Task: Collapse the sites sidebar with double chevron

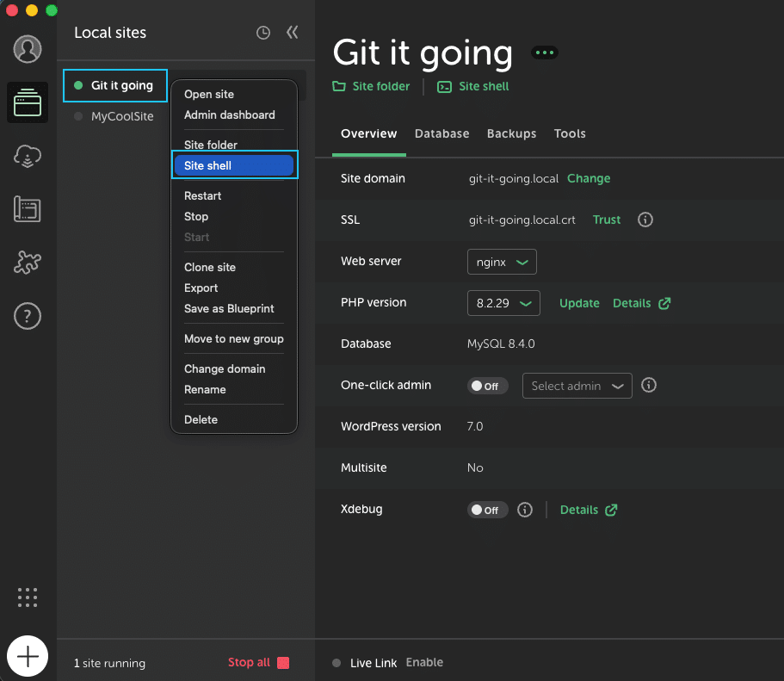Action: 292,33
